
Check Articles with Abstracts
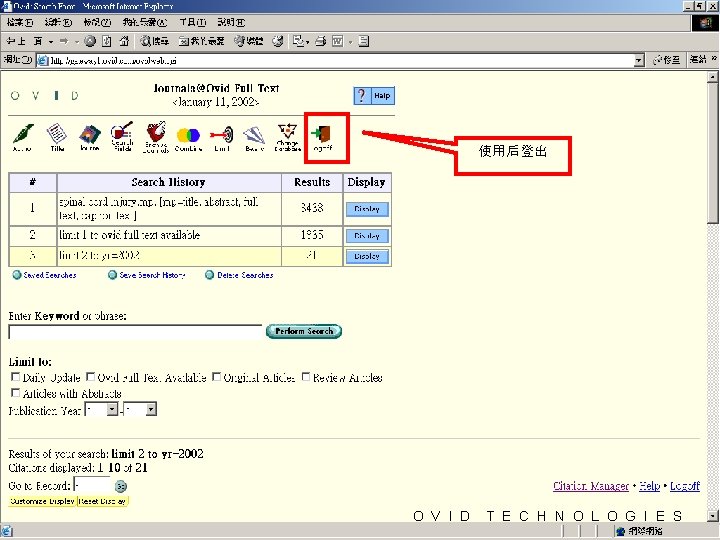point(15,393)
